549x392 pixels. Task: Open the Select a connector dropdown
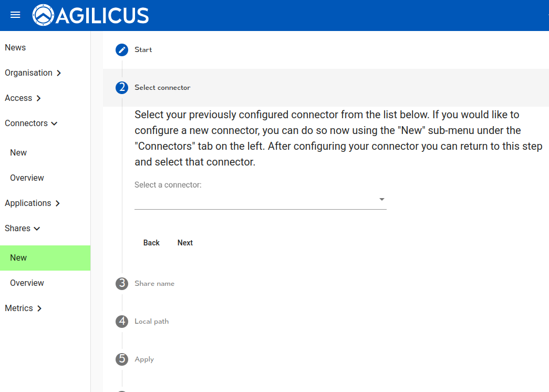coord(260,200)
